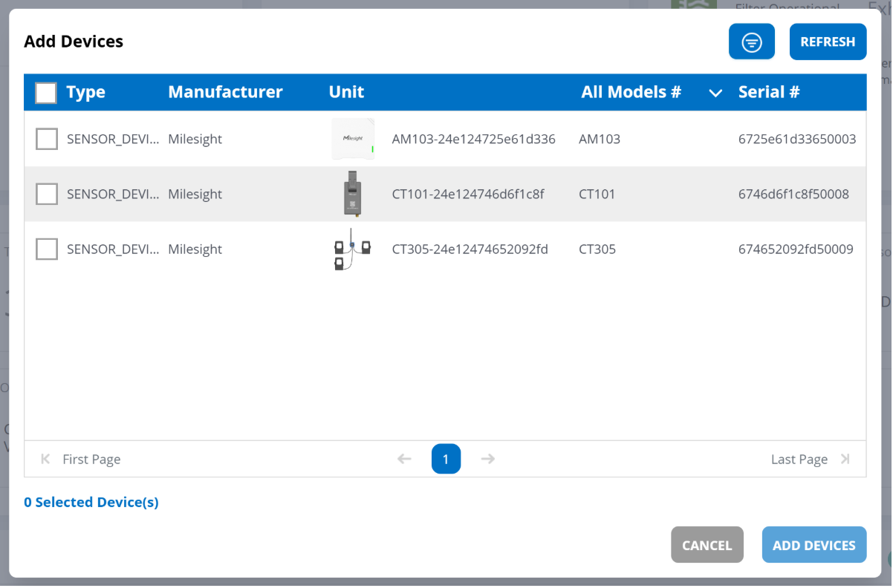The width and height of the screenshot is (893, 588).
Task: Check the AM103 device row checkbox
Action: point(47,139)
